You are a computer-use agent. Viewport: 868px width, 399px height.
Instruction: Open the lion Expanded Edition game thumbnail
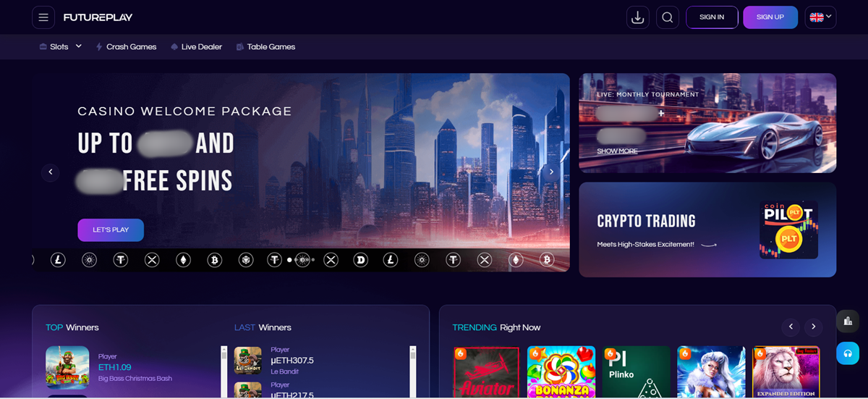pyautogui.click(x=786, y=372)
